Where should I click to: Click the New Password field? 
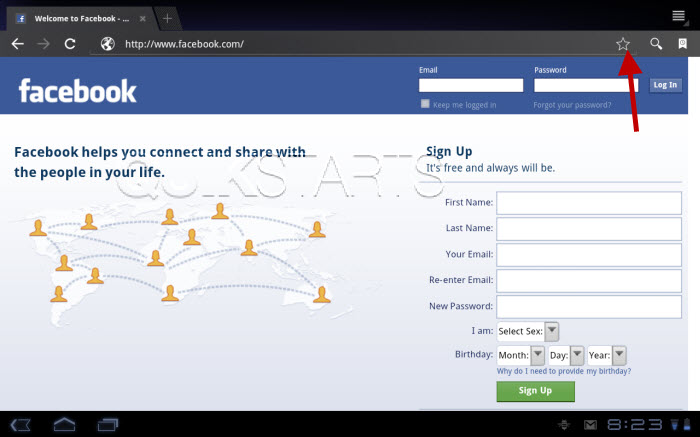tap(589, 307)
